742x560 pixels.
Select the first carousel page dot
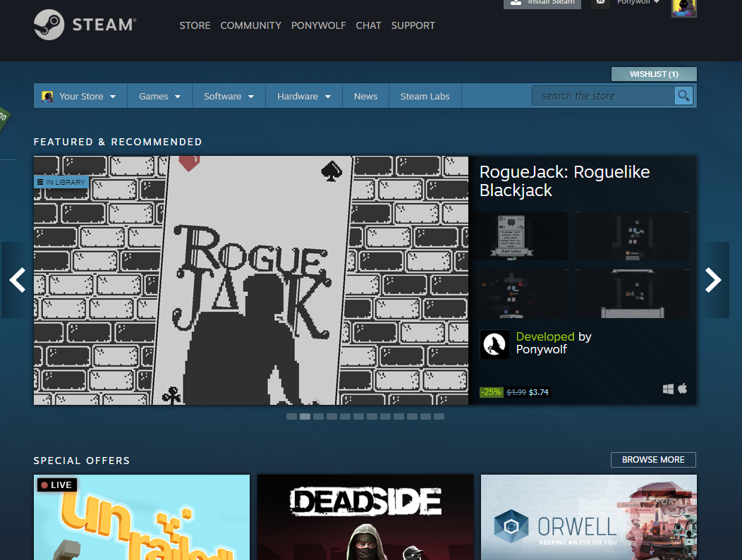[291, 417]
